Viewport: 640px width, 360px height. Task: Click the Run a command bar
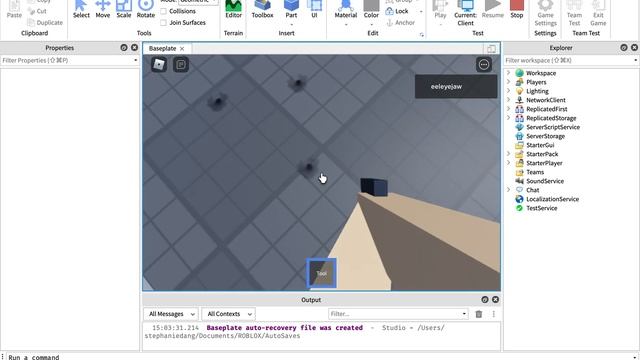[320, 357]
